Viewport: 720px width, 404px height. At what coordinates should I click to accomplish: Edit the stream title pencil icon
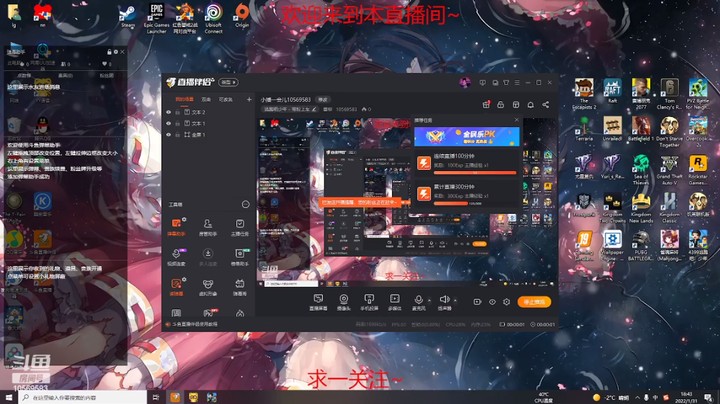314,109
